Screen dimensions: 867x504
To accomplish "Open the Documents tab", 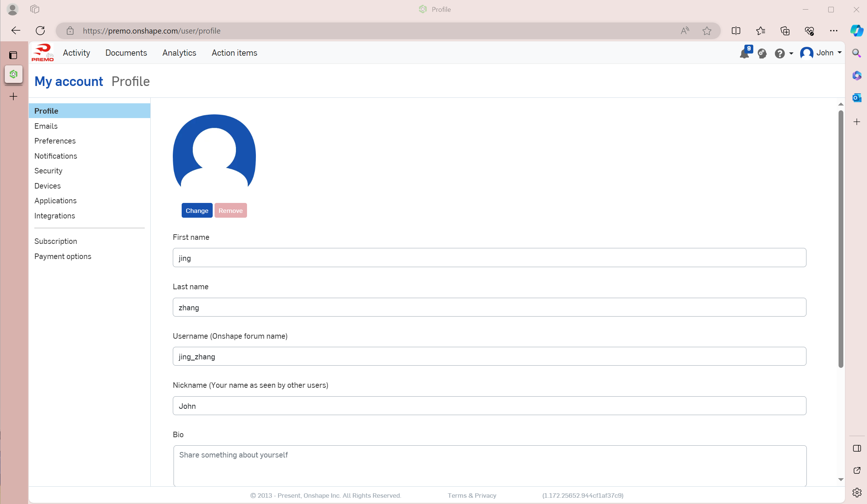I will point(126,53).
